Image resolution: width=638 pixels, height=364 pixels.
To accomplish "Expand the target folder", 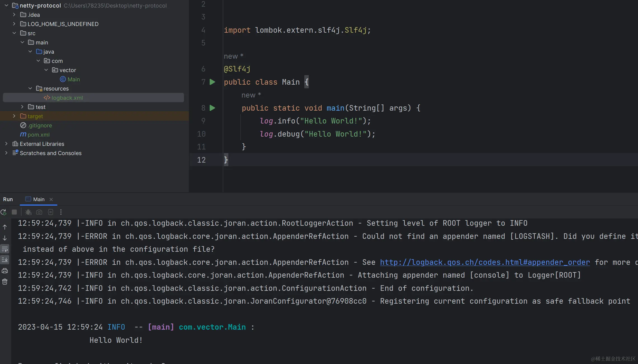I will coord(14,116).
